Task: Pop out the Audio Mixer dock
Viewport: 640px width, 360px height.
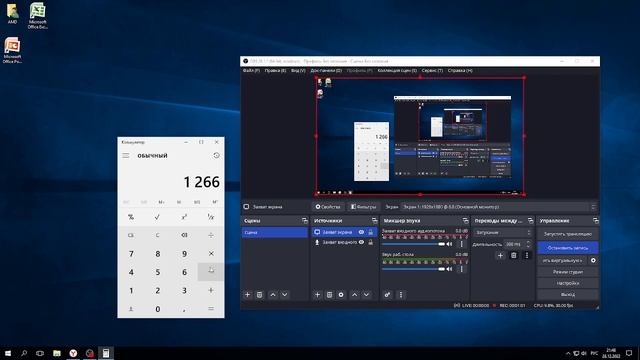Action: click(x=465, y=220)
